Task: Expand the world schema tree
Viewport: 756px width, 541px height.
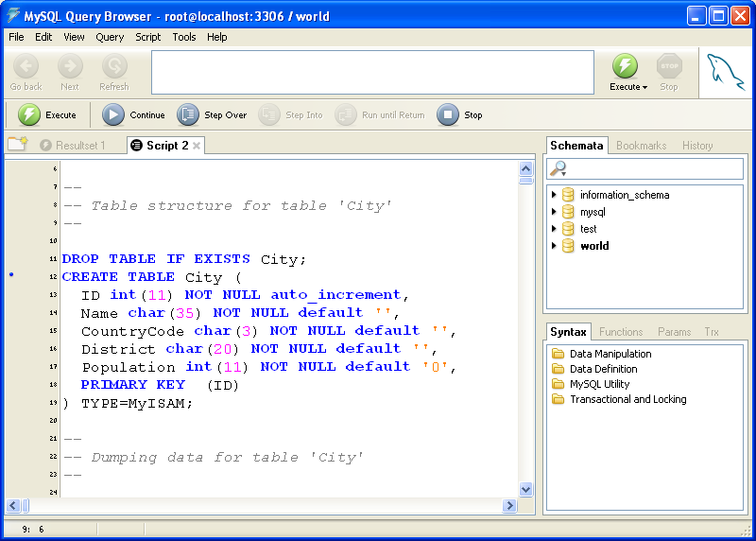Action: coord(555,246)
